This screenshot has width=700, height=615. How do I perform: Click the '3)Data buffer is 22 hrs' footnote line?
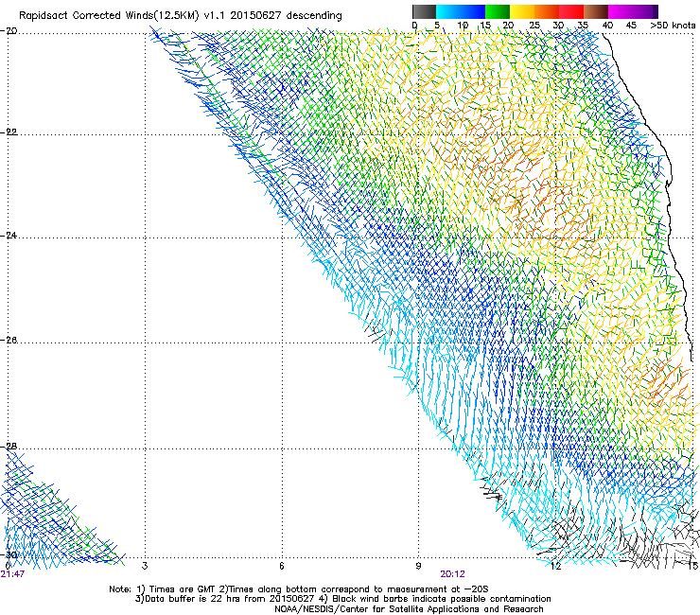[x=342, y=599]
